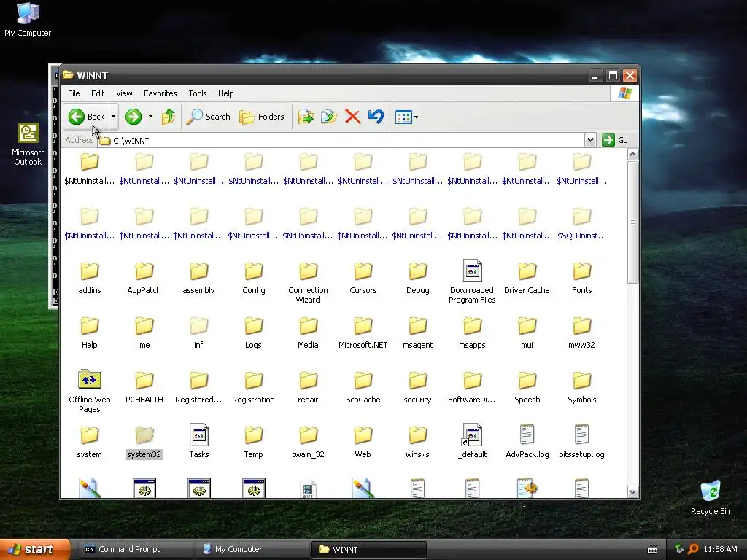
Task: Click the security folder label
Action: tap(417, 400)
